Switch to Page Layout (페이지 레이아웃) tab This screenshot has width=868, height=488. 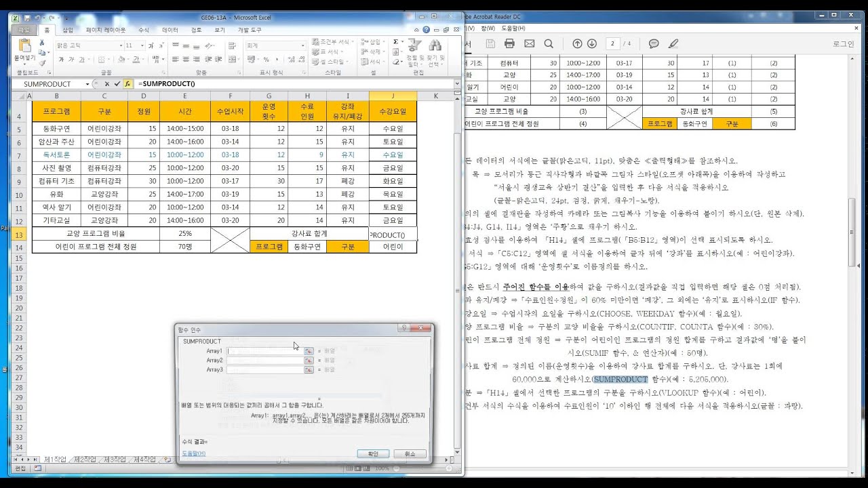pos(106,30)
